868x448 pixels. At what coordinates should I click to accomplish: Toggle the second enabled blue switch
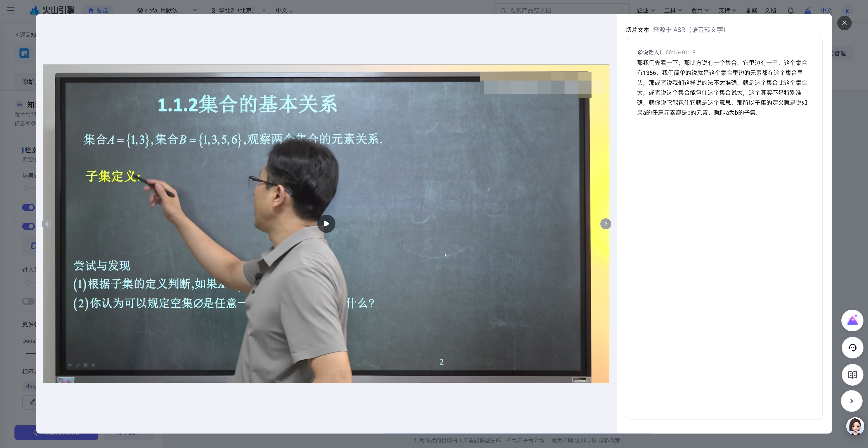click(29, 226)
